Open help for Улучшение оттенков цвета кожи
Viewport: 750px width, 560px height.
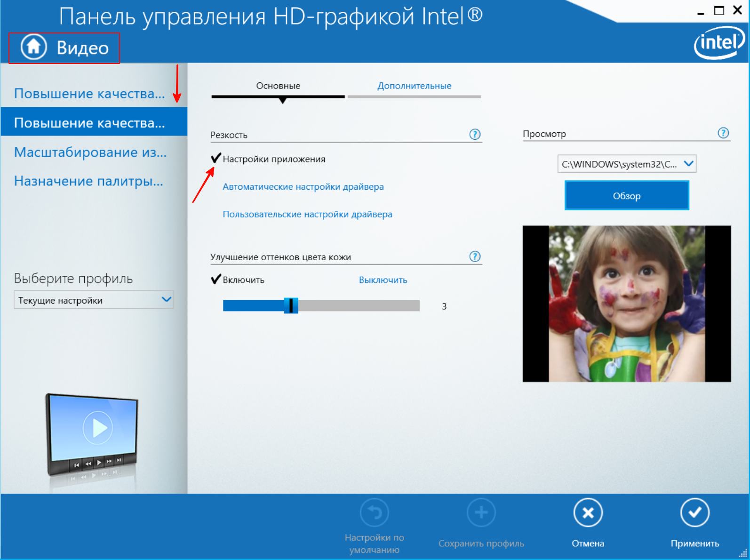475,256
